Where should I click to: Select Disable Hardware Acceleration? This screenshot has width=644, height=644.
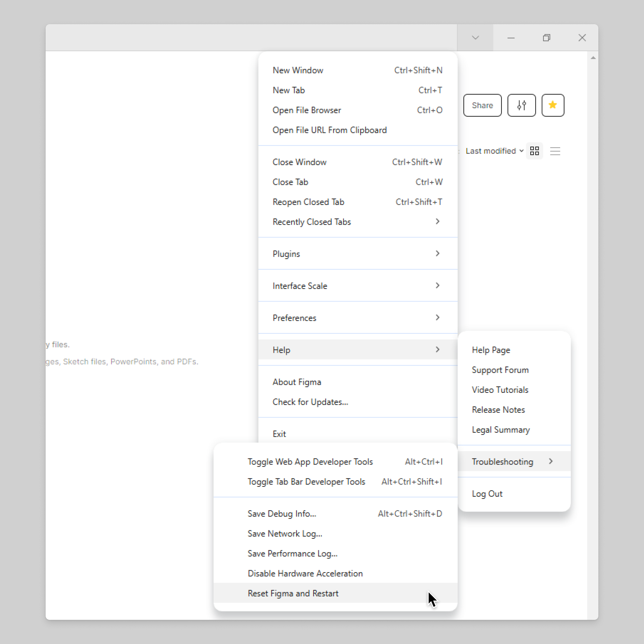pos(335,574)
